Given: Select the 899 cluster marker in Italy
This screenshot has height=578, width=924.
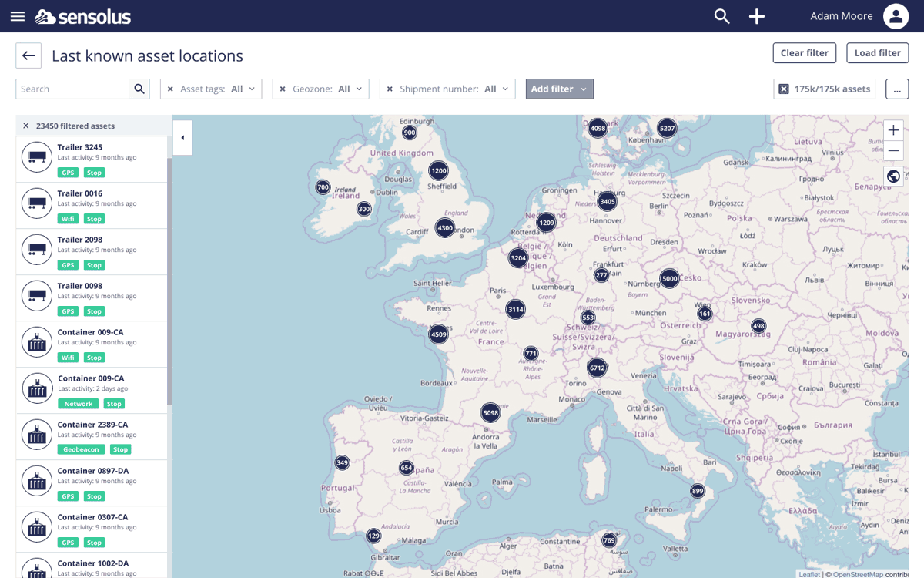Looking at the screenshot, I should tap(697, 491).
